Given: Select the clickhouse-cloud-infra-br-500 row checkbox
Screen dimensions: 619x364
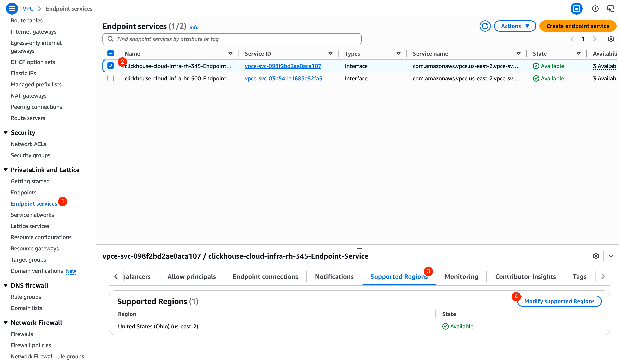Looking at the screenshot, I should (x=110, y=78).
